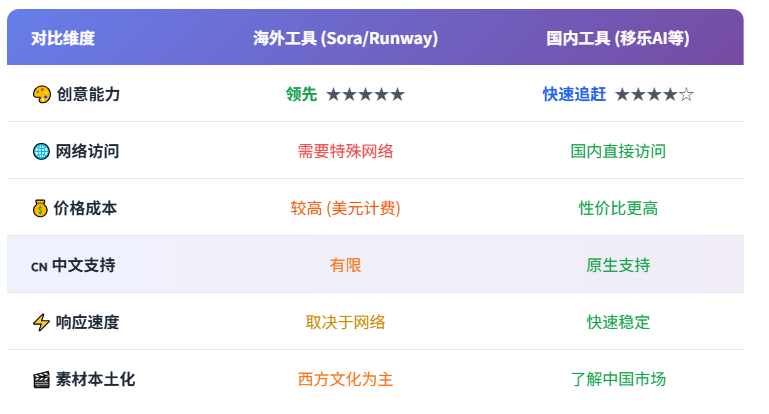Click the CN icon beside 中文支持
The height and width of the screenshot is (414, 769).
[39, 266]
